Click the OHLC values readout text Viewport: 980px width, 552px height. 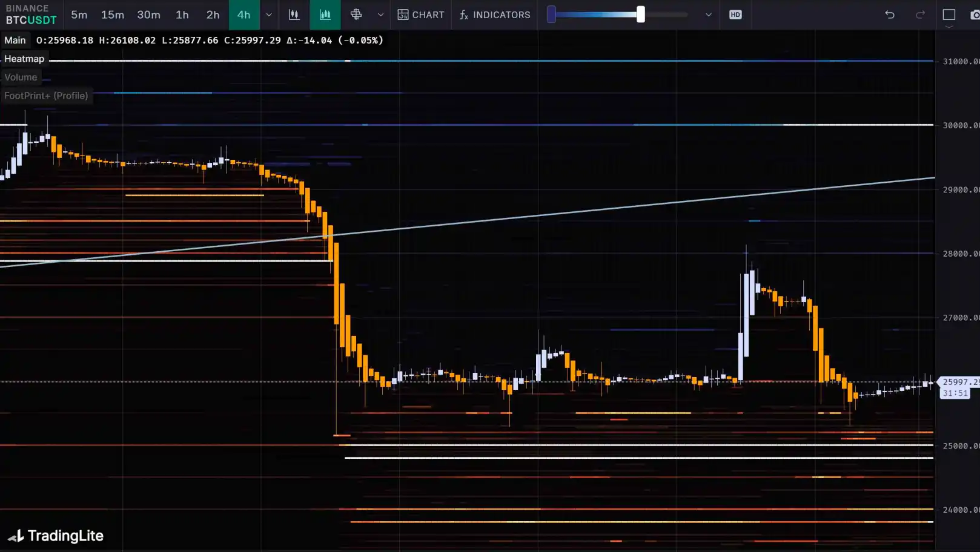click(210, 40)
